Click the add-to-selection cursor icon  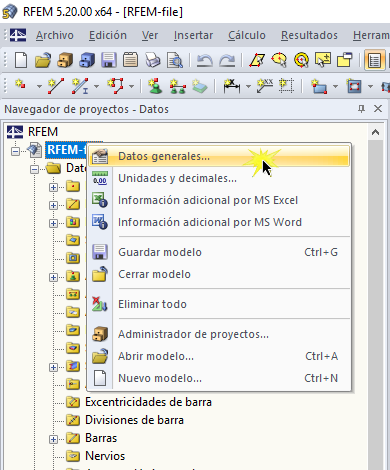pos(323,60)
